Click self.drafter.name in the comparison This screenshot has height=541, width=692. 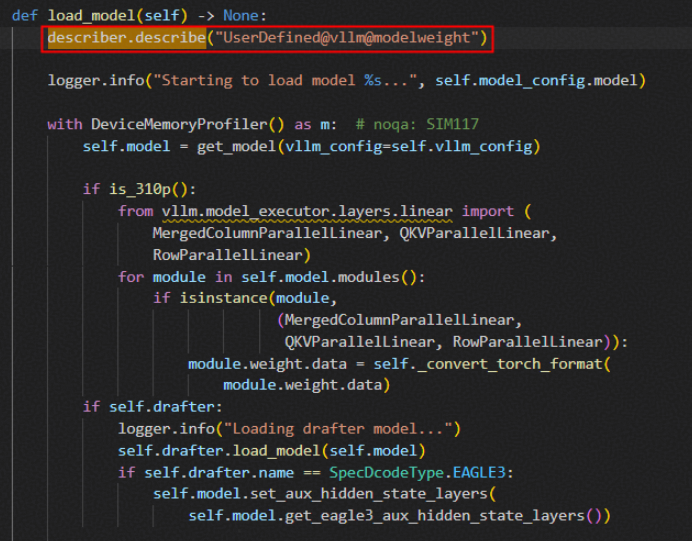(x=218, y=473)
